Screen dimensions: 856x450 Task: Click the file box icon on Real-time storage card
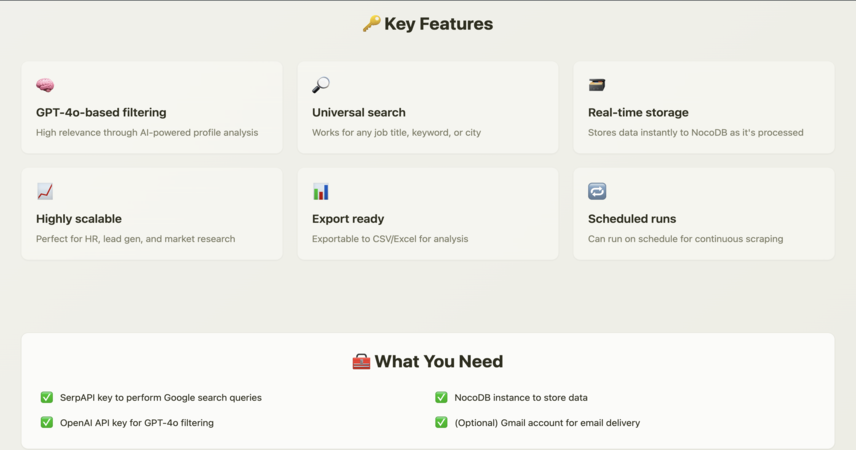(x=597, y=85)
